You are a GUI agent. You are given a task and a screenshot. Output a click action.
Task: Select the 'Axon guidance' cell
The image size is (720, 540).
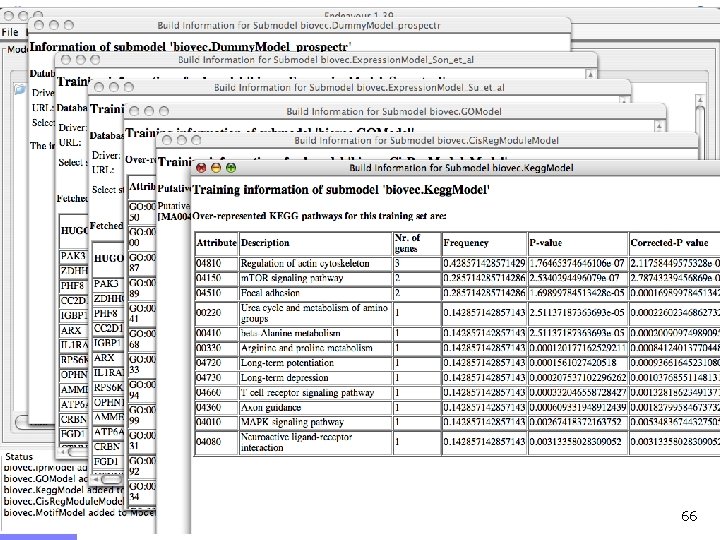[x=315, y=407]
